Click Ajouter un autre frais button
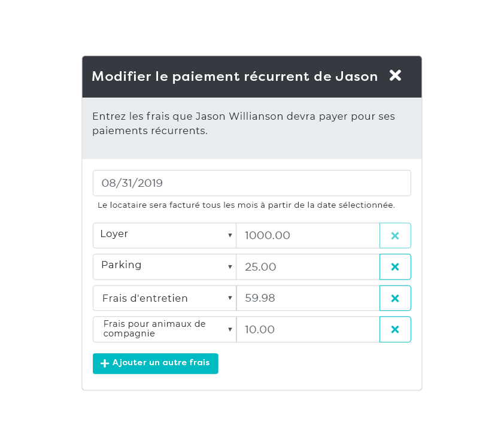Viewport: 504px width, 446px height. tap(156, 363)
